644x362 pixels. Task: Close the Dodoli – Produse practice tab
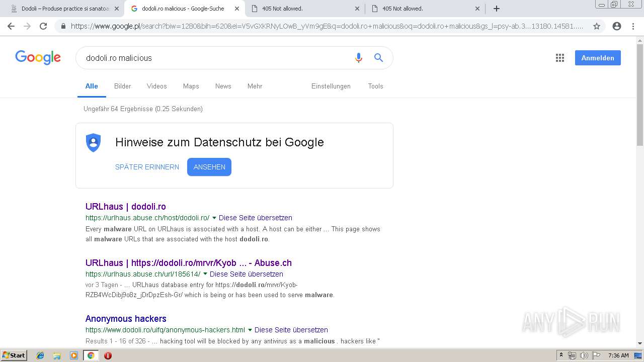point(117,9)
